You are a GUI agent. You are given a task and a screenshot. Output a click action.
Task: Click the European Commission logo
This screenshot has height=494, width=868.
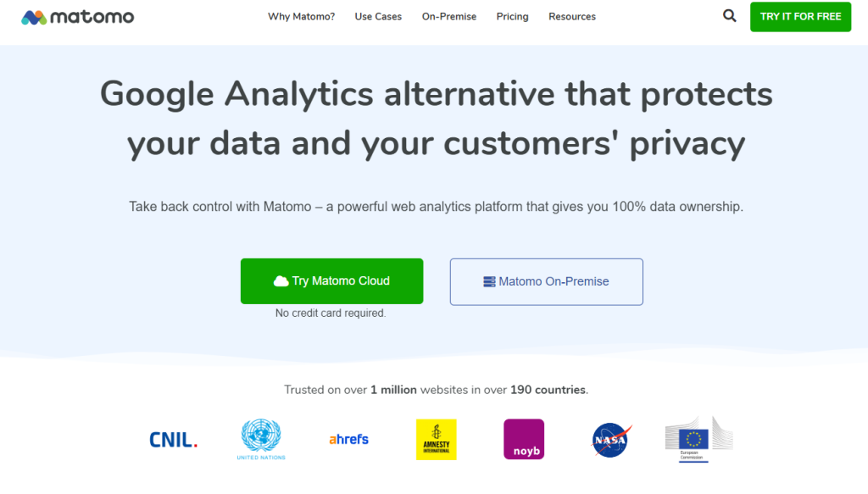(x=698, y=439)
